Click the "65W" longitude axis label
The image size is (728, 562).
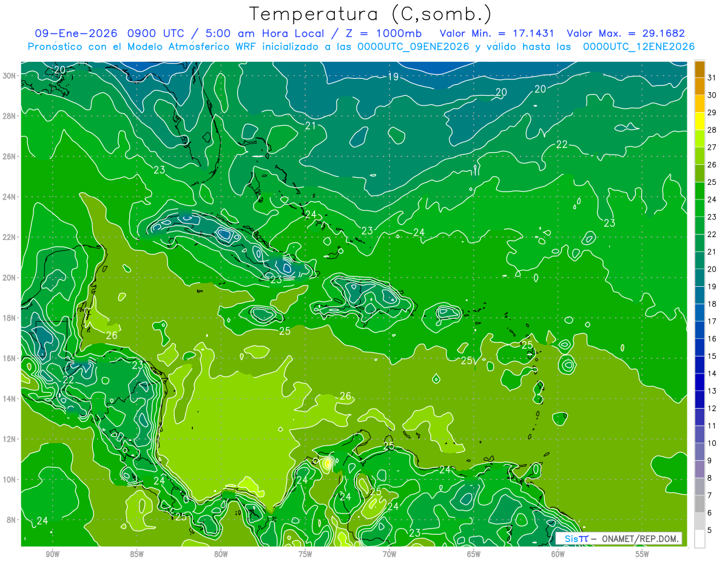(474, 554)
